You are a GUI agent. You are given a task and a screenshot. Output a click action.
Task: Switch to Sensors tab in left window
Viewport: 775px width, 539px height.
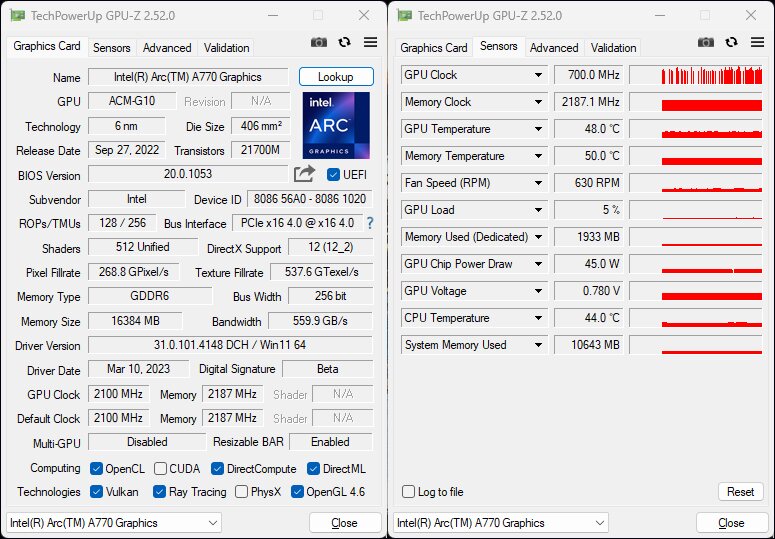(112, 48)
